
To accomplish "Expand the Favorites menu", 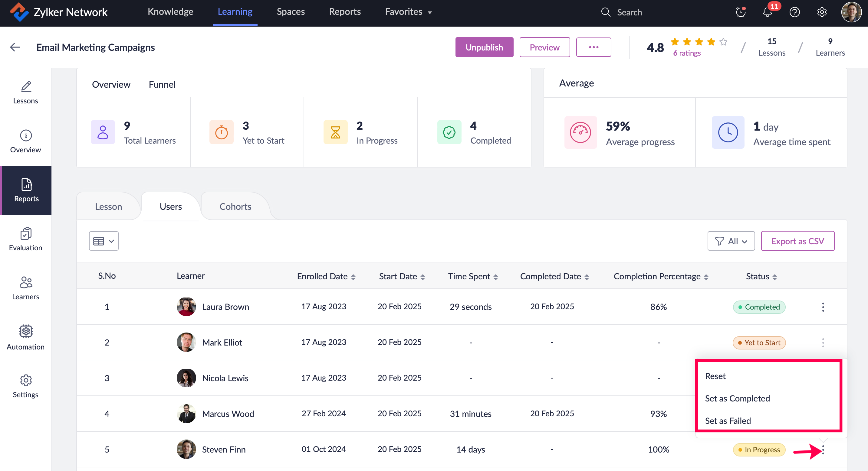I will click(408, 12).
